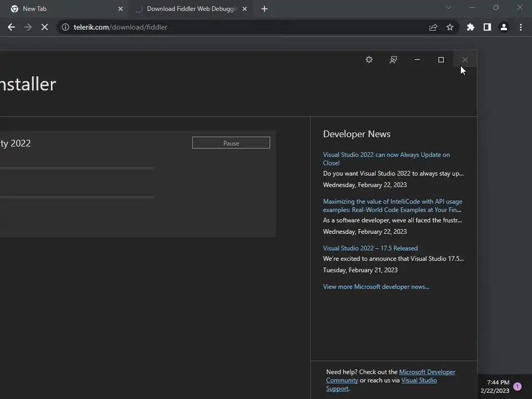
Task: View site information icon in address bar
Action: coord(65,27)
